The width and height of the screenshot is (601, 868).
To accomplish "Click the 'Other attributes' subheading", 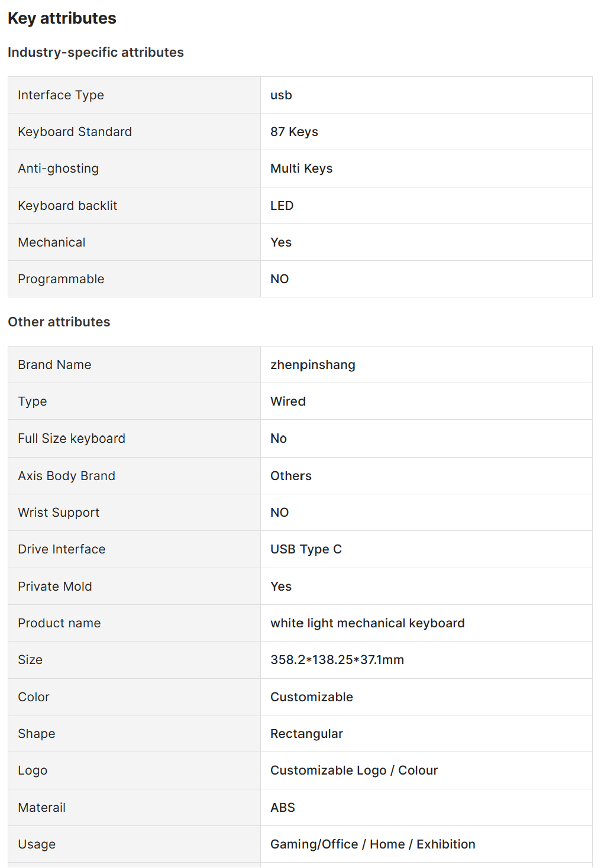I will [59, 322].
